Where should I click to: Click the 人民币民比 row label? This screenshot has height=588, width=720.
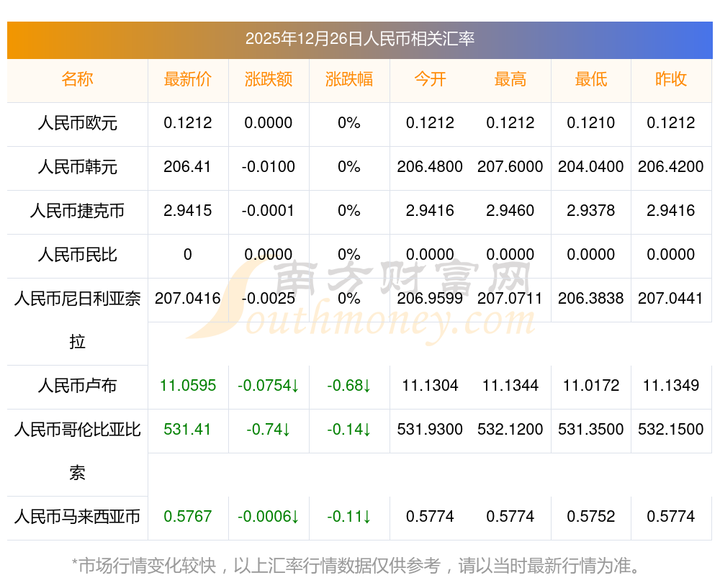tap(77, 255)
